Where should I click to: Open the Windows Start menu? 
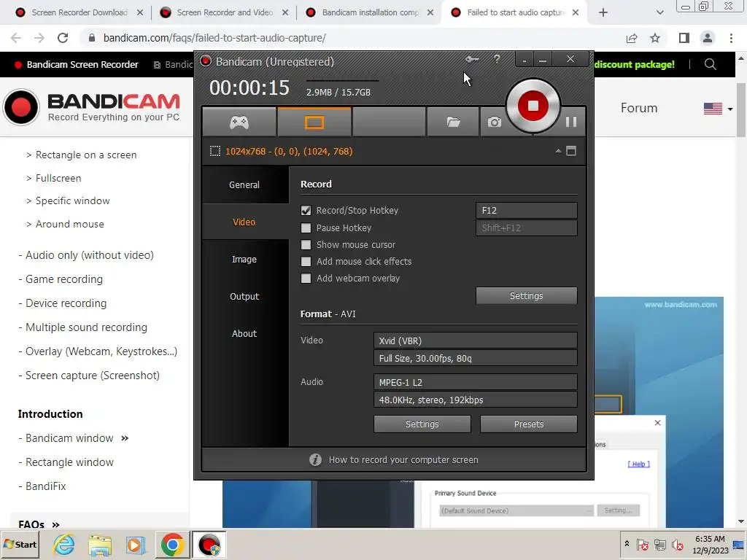(20, 544)
